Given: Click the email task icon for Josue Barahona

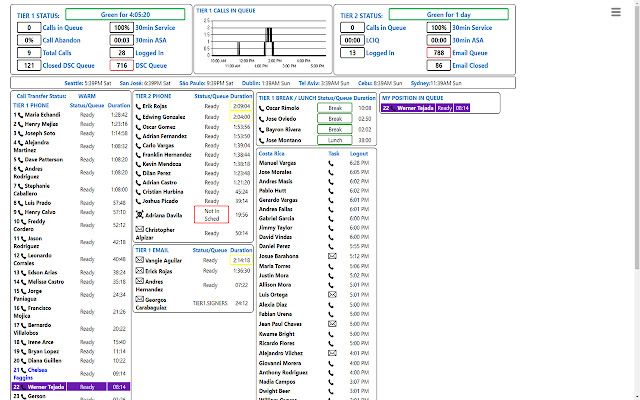Looking at the screenshot, I should pyautogui.click(x=331, y=256).
